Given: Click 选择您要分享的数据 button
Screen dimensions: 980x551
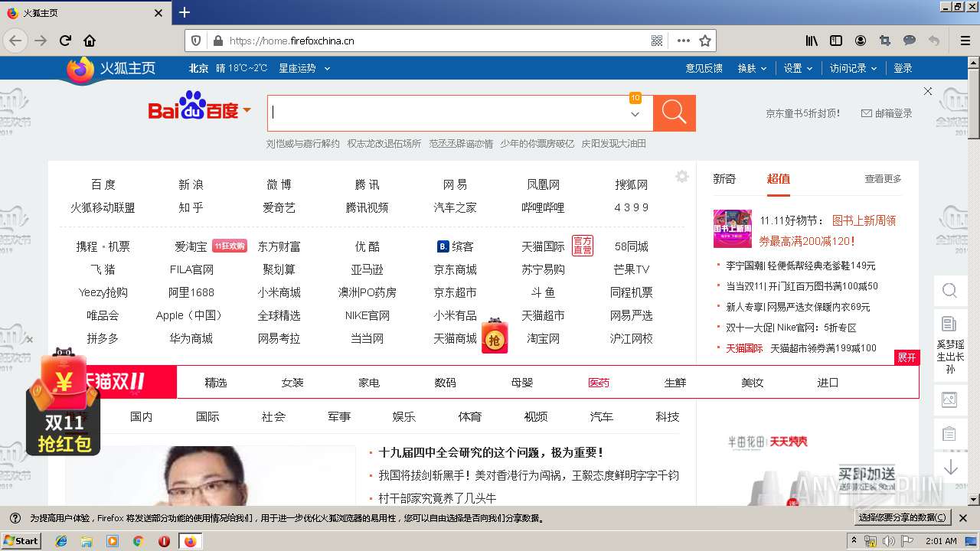Looking at the screenshot, I should pos(902,518).
